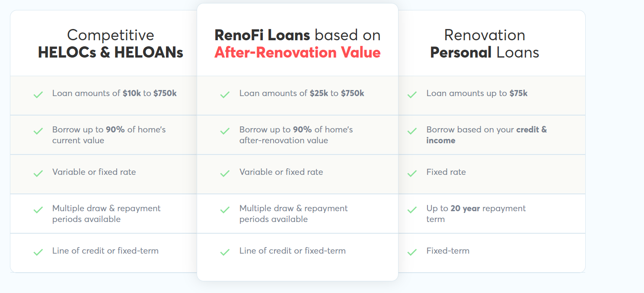Click checkmark beside personal loan Fixed rate

(x=412, y=173)
